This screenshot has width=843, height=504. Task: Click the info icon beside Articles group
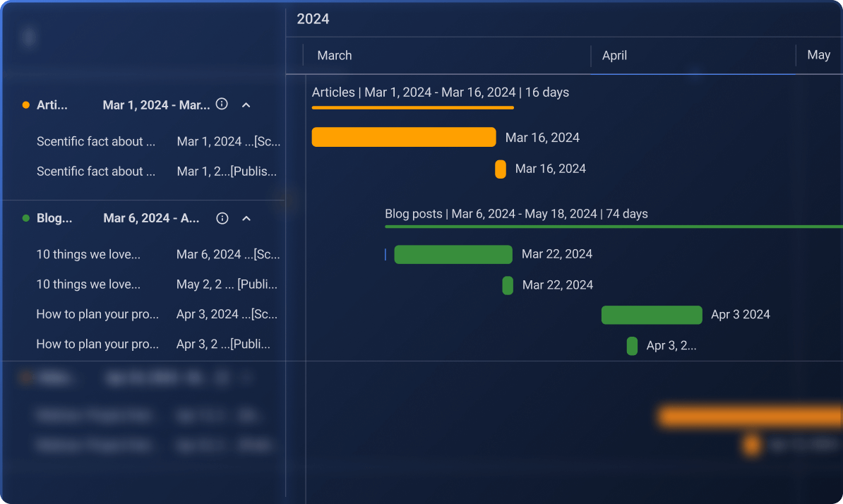pyautogui.click(x=222, y=104)
